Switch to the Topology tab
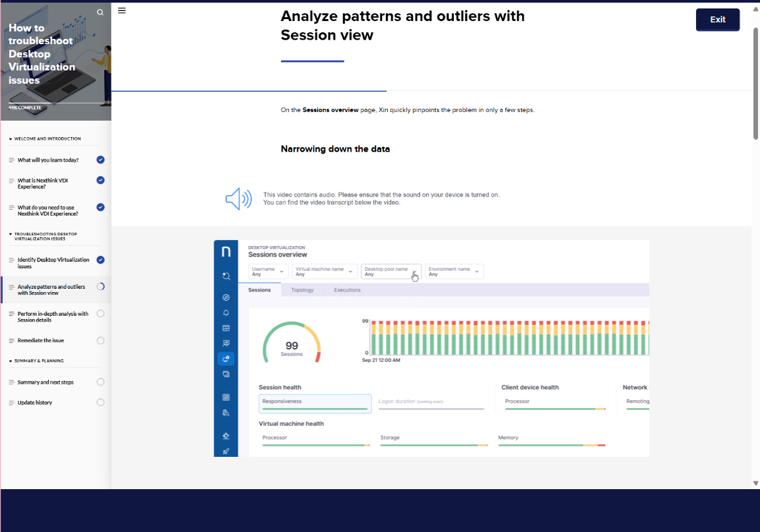 coord(302,290)
